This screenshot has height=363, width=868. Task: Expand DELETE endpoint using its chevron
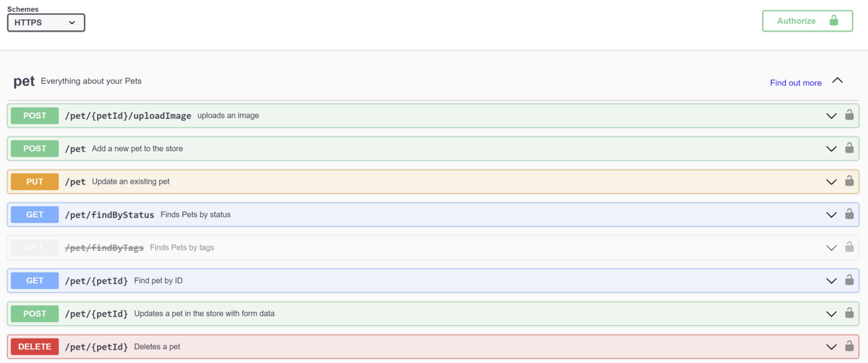(831, 347)
